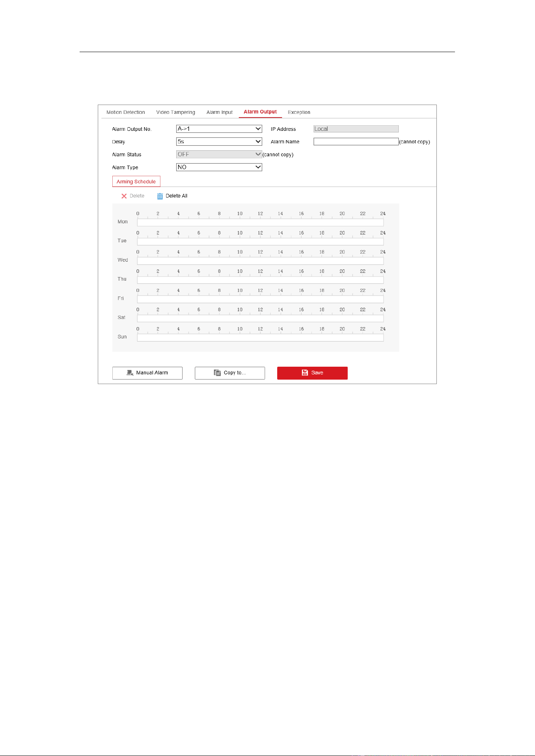Screen dimensions: 535x756
Task: Click the Copy to icon
Action: [217, 373]
